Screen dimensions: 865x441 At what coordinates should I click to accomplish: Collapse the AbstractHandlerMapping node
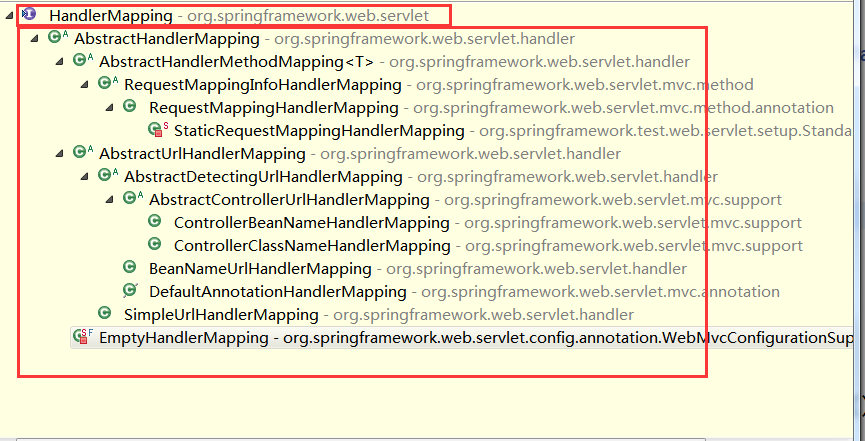[35, 39]
